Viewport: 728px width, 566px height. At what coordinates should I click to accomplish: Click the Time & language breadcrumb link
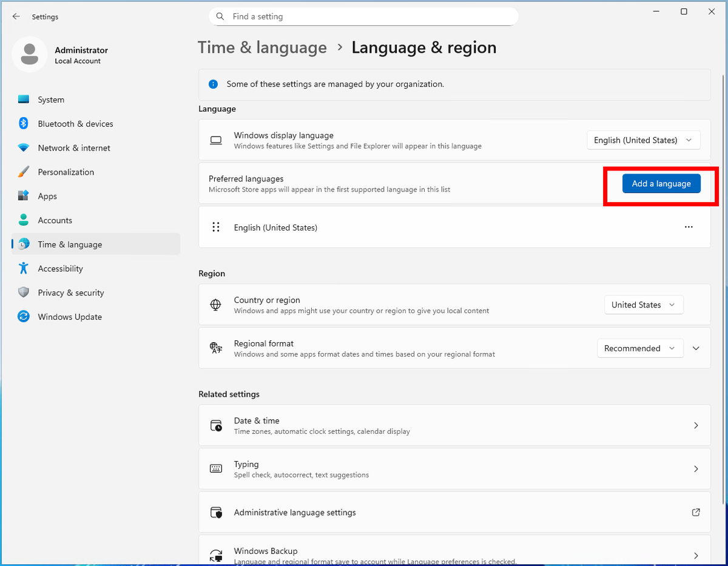pos(262,47)
